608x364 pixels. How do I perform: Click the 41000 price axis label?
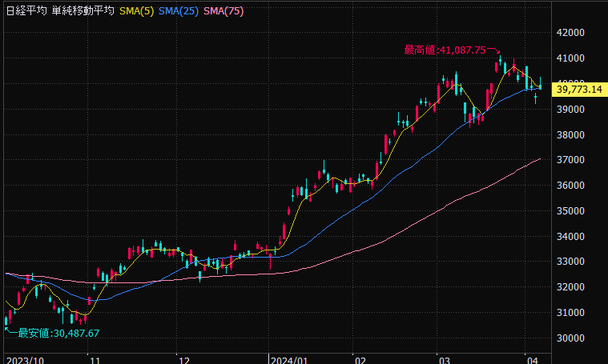click(x=570, y=58)
